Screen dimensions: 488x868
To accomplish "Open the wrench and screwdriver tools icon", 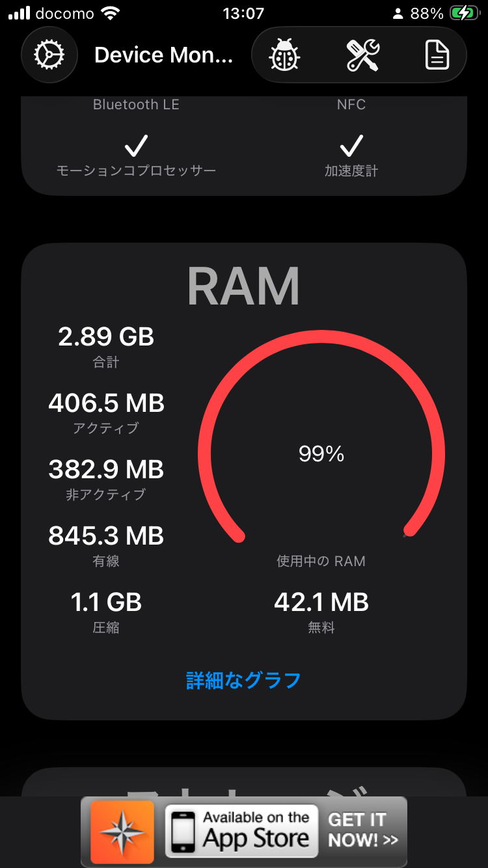I will (x=362, y=55).
